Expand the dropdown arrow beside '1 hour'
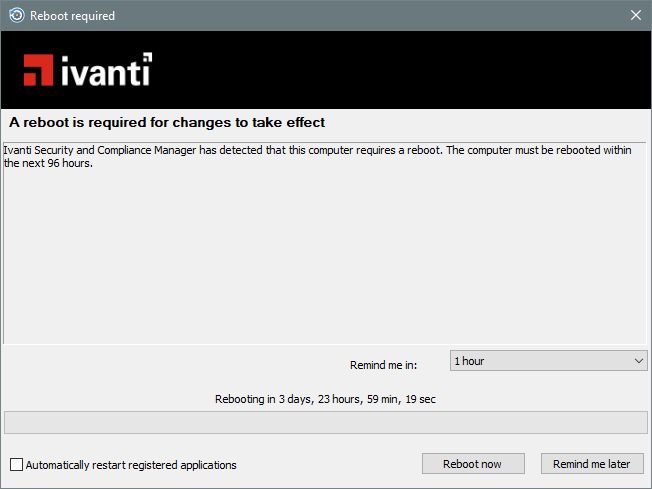Viewport: 652px width, 489px height. [x=639, y=360]
